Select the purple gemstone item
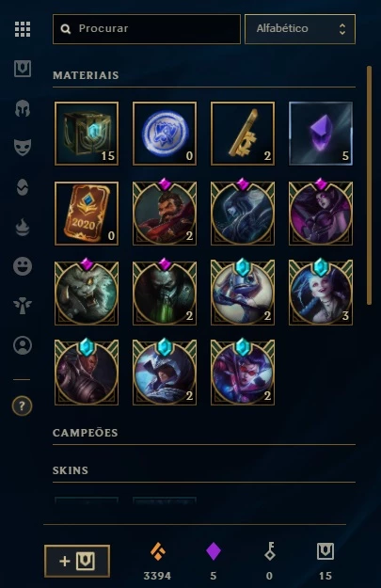The height and width of the screenshot is (588, 381). (321, 134)
